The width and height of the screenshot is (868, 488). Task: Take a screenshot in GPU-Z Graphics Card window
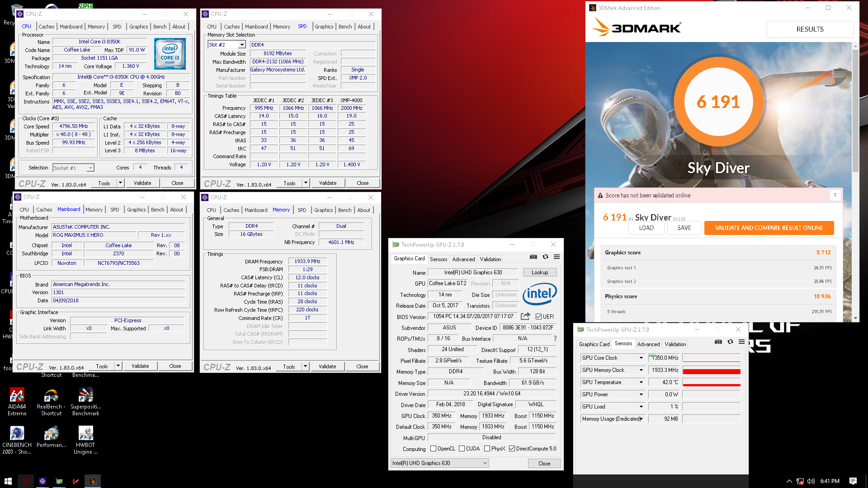[x=533, y=257]
